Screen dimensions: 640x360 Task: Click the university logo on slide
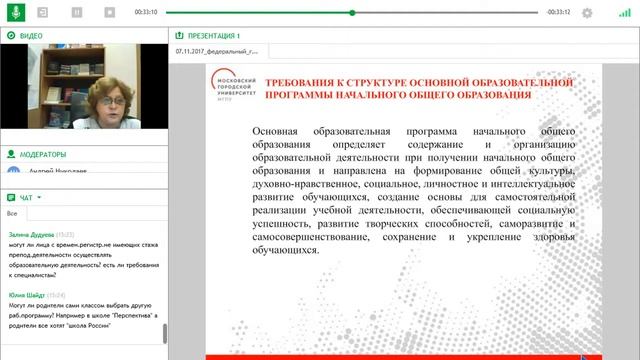233,85
